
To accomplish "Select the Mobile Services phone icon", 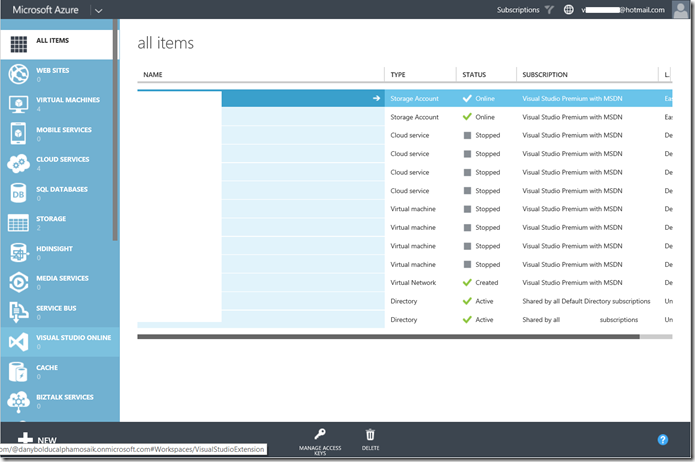I will click(x=19, y=133).
